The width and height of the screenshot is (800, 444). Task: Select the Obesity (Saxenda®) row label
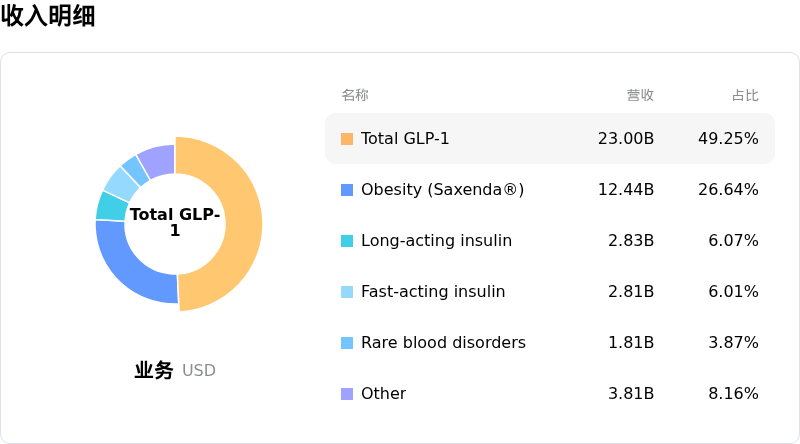click(442, 190)
